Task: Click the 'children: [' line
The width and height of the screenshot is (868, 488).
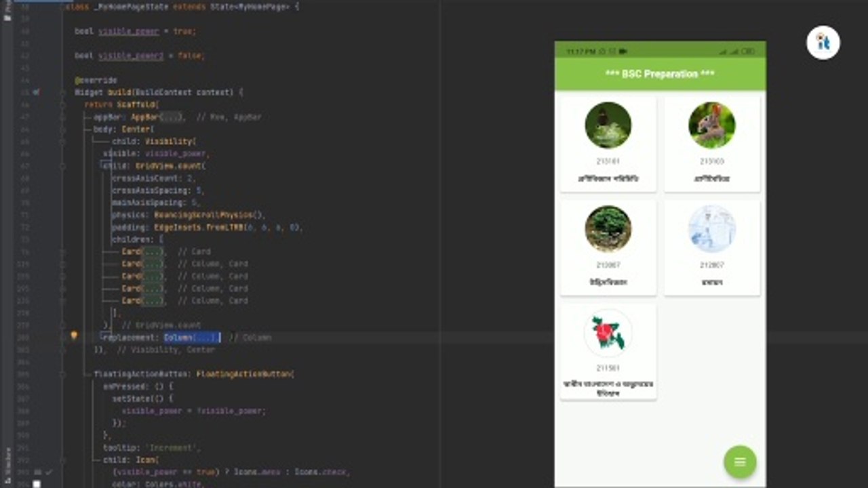Action: pyautogui.click(x=138, y=239)
